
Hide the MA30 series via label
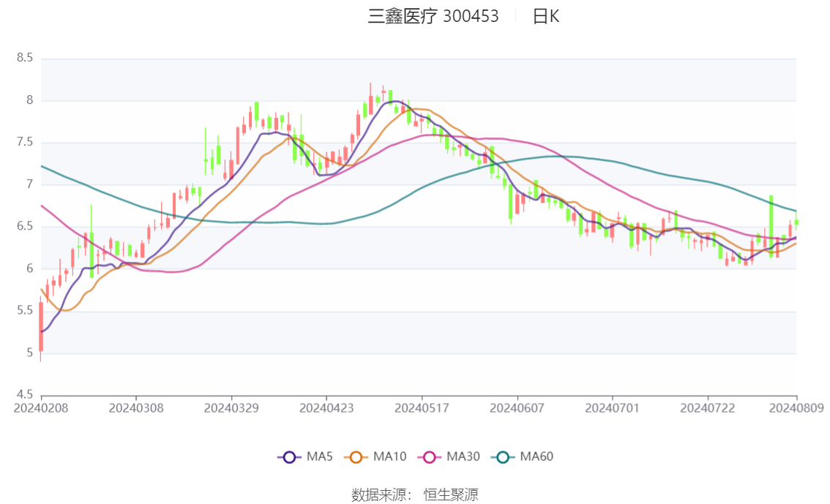click(463, 456)
